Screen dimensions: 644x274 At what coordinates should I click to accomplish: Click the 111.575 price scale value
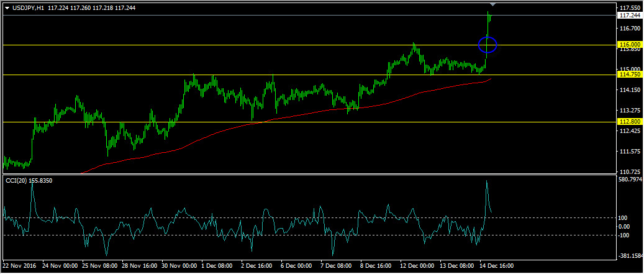[631, 152]
